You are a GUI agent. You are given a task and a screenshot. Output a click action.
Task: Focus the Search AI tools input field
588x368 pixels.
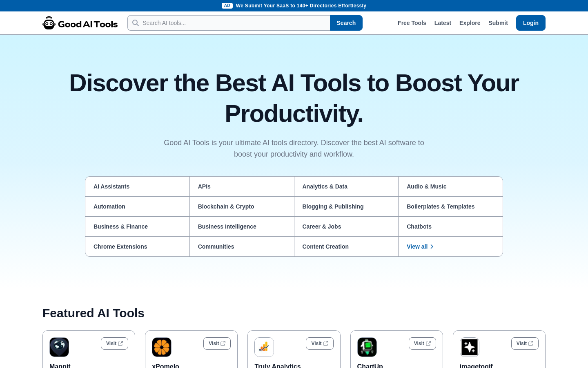pos(229,23)
